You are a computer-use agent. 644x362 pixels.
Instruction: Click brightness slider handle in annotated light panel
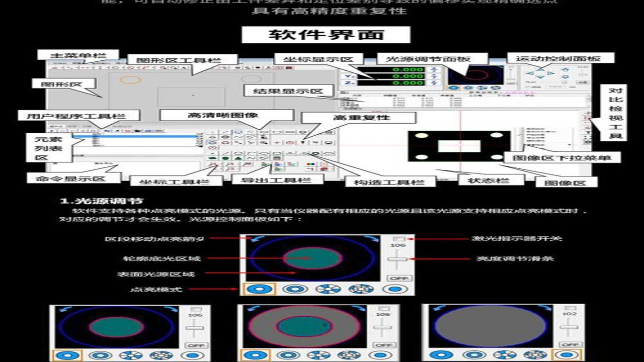pos(398,259)
